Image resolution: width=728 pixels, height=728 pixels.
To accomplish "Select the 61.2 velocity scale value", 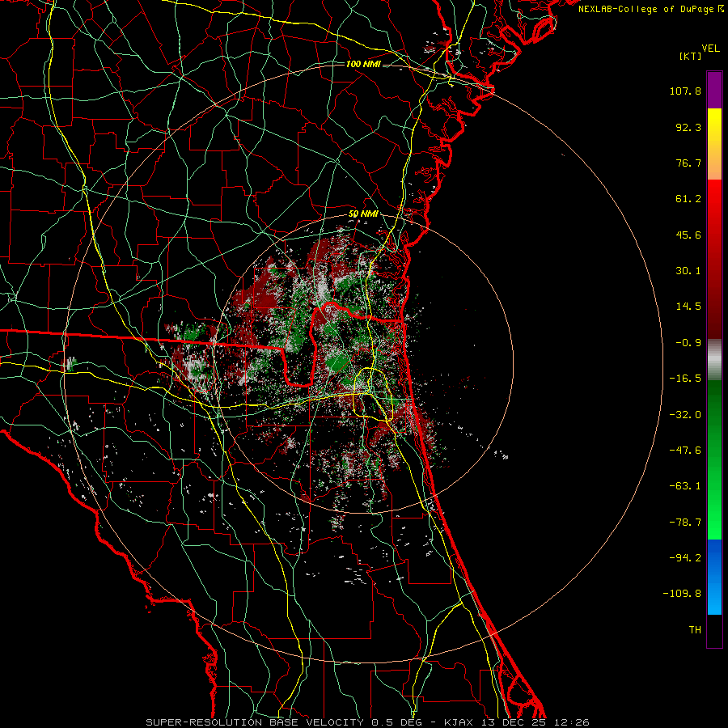I will tap(688, 199).
